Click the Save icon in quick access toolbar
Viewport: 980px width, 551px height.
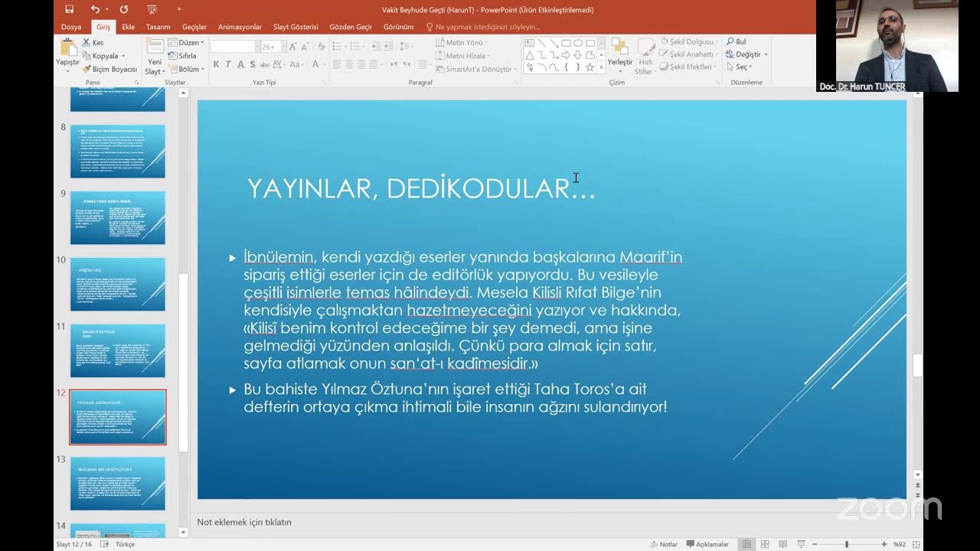pos(70,9)
